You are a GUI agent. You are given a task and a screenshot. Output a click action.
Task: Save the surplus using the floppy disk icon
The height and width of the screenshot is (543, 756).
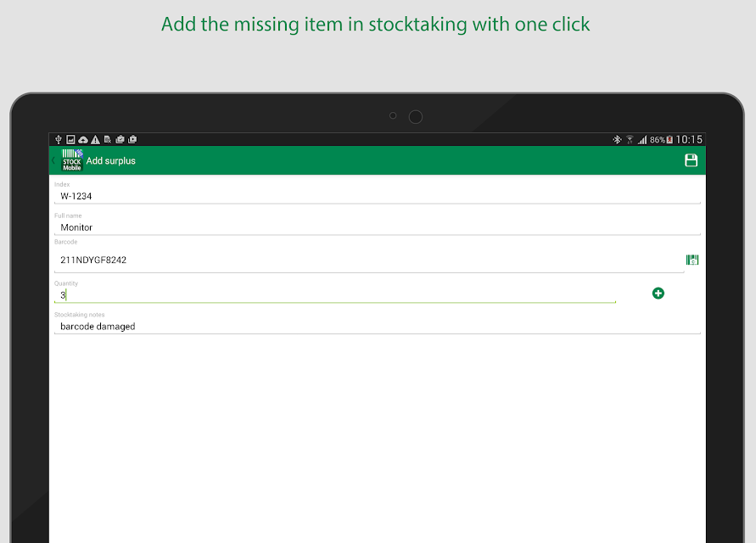coord(691,160)
